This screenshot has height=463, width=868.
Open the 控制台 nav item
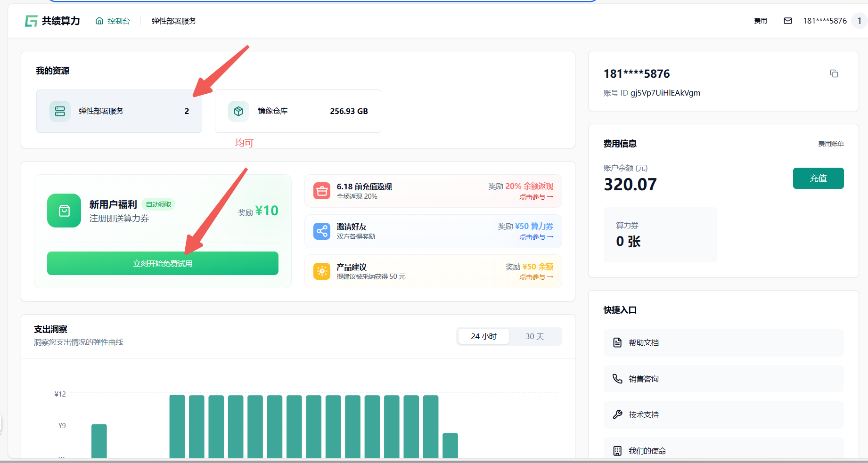(113, 21)
